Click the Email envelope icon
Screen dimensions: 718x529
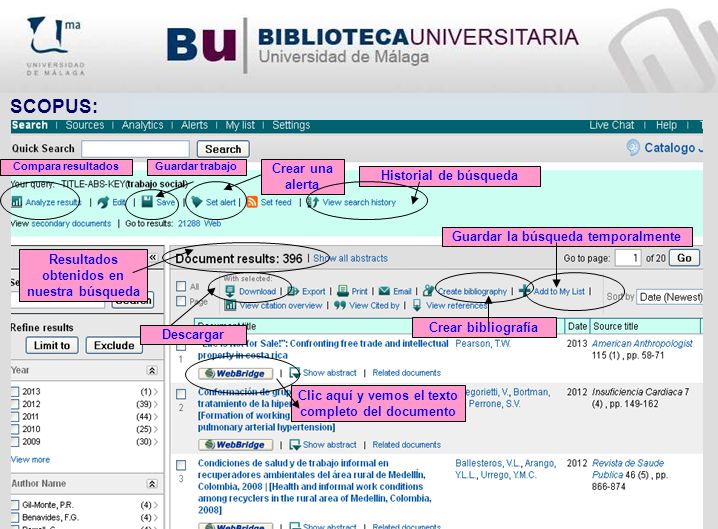[x=384, y=291]
